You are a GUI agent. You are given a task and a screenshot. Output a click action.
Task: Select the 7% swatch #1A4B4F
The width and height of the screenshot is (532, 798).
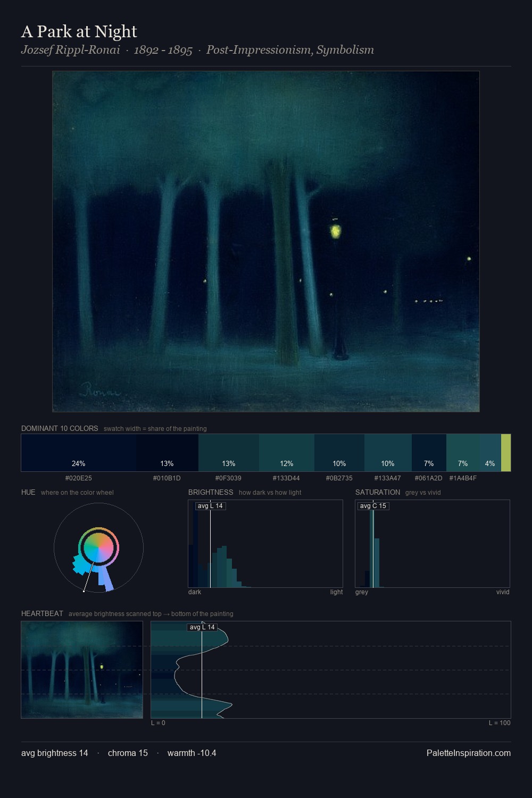pyautogui.click(x=463, y=453)
